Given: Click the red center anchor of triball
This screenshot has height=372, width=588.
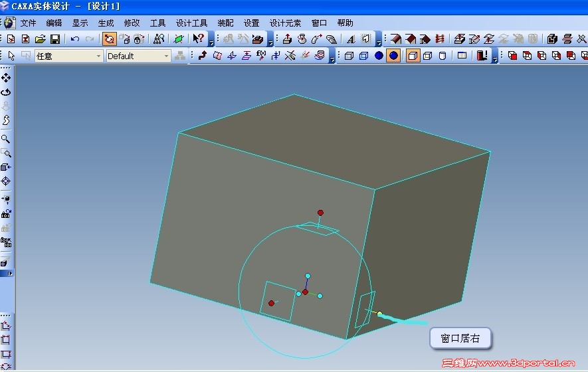Looking at the screenshot, I should 305,292.
